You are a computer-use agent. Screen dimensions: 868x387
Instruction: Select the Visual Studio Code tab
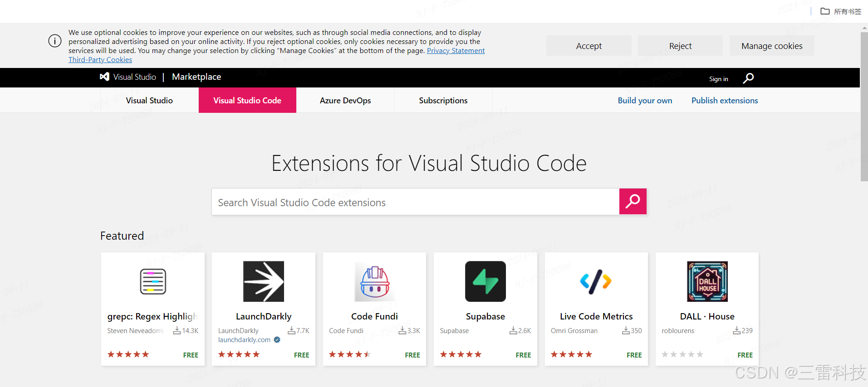(247, 100)
